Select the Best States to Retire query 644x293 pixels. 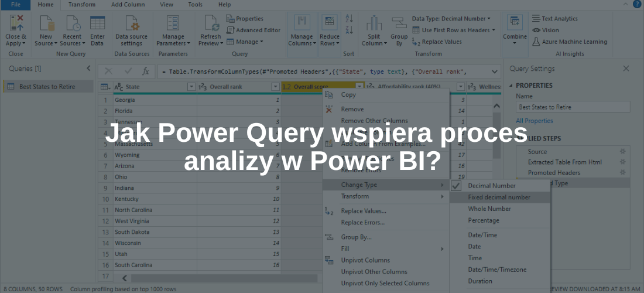click(47, 87)
